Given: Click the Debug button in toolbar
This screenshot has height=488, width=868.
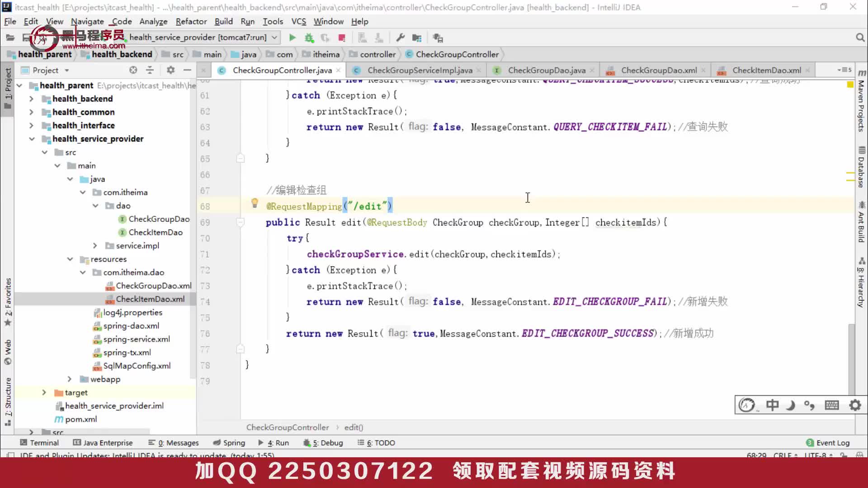Looking at the screenshot, I should pos(309,38).
